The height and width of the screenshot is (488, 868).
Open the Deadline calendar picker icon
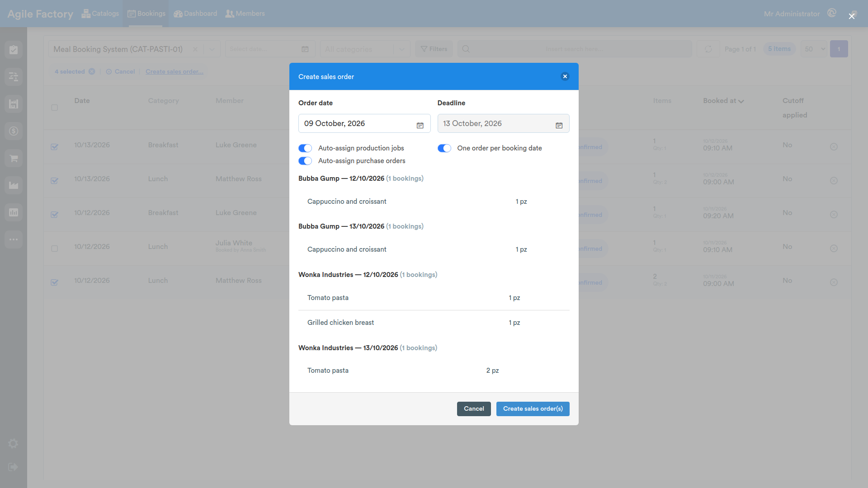tap(559, 125)
